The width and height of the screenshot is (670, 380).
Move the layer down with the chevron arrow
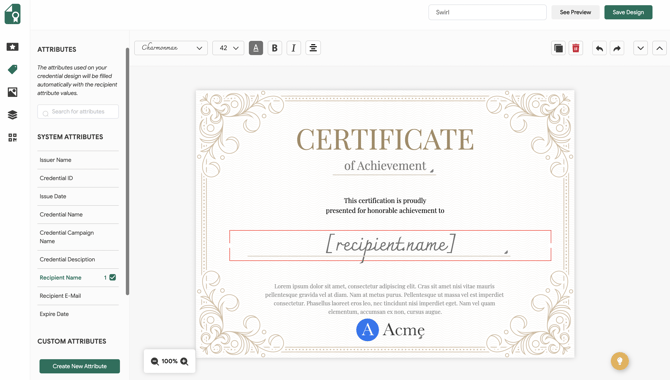pyautogui.click(x=641, y=48)
